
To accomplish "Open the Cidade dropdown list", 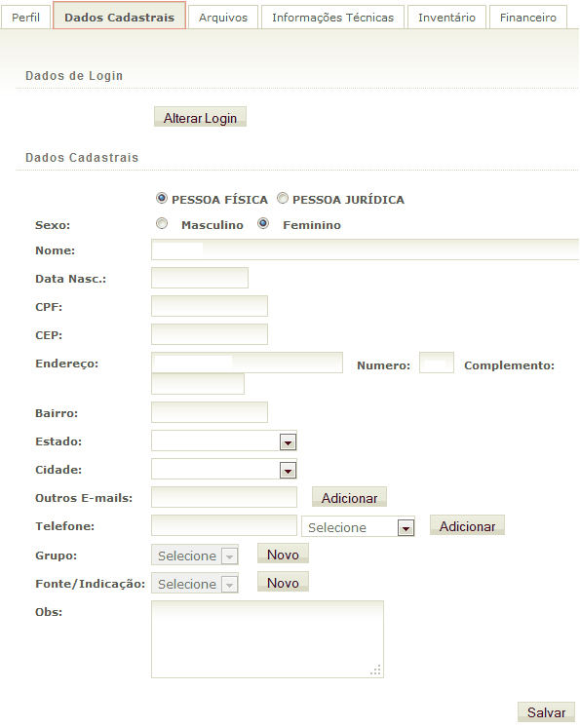I will 224,469.
